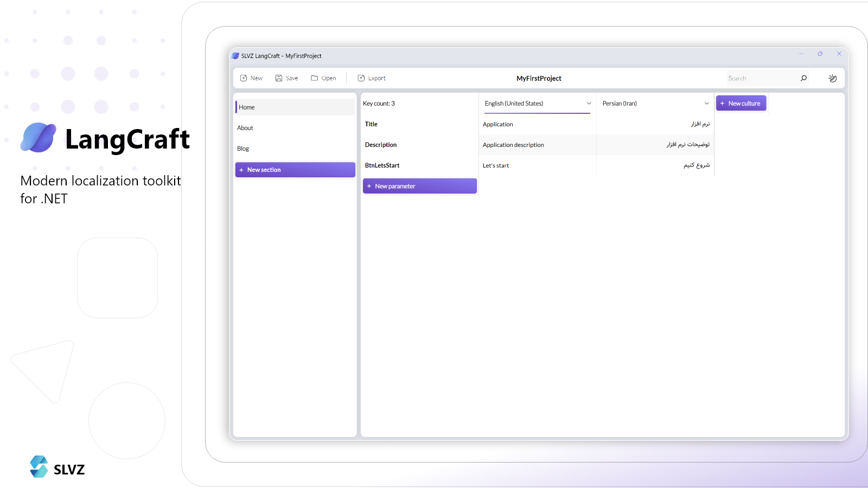The width and height of the screenshot is (868, 488).
Task: Click the MyFirstProject title in toolbar
Action: (539, 78)
